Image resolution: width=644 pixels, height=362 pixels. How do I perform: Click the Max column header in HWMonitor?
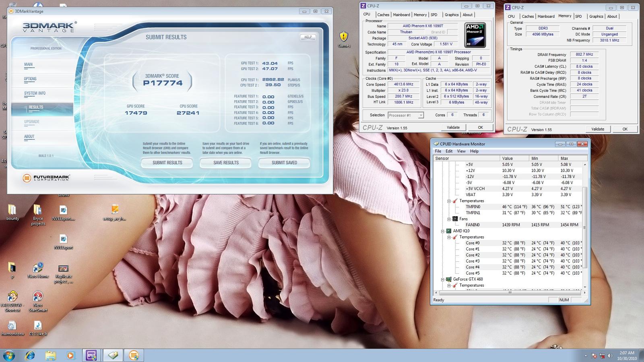coord(572,158)
